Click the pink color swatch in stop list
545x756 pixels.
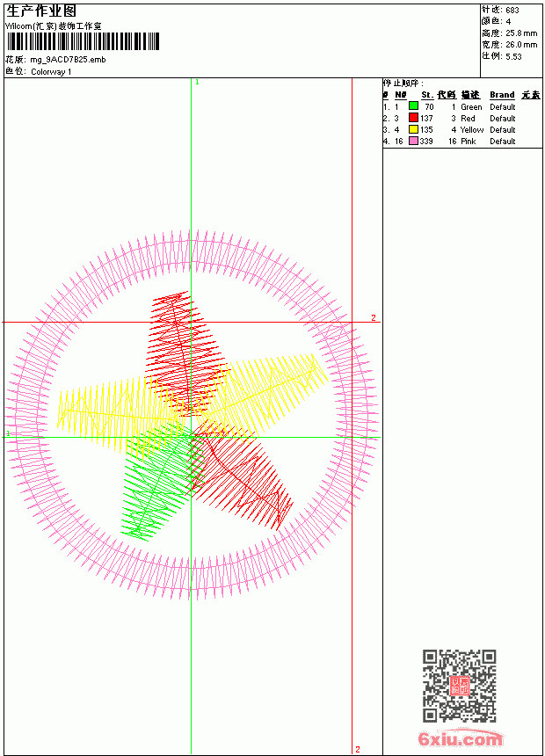413,141
